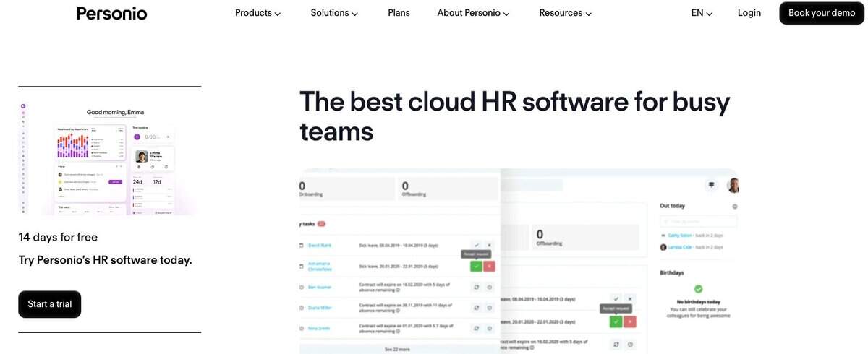
Task: Click the Login link
Action: tap(749, 13)
